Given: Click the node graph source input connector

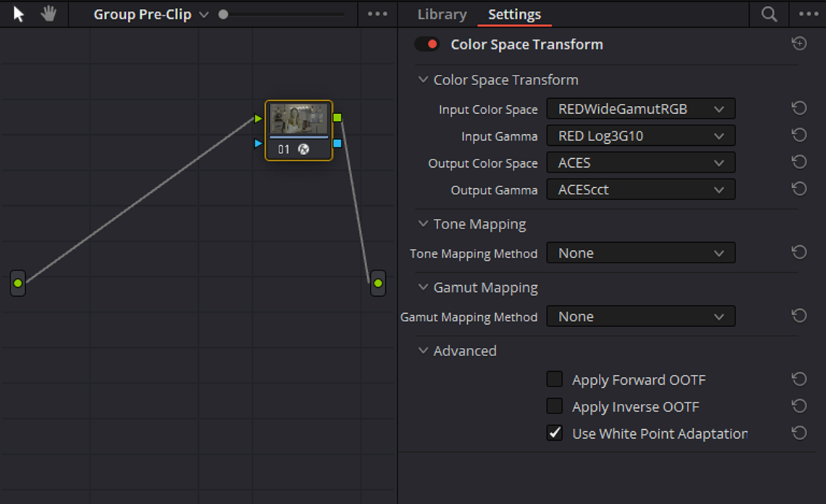Looking at the screenshot, I should [18, 283].
